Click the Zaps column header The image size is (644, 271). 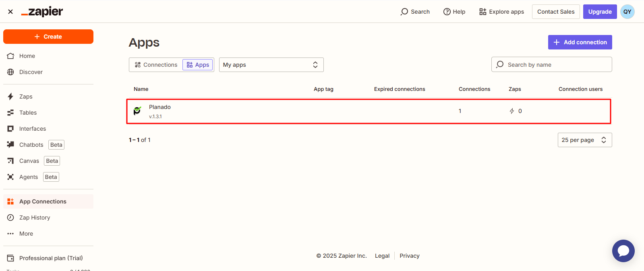tap(515, 89)
